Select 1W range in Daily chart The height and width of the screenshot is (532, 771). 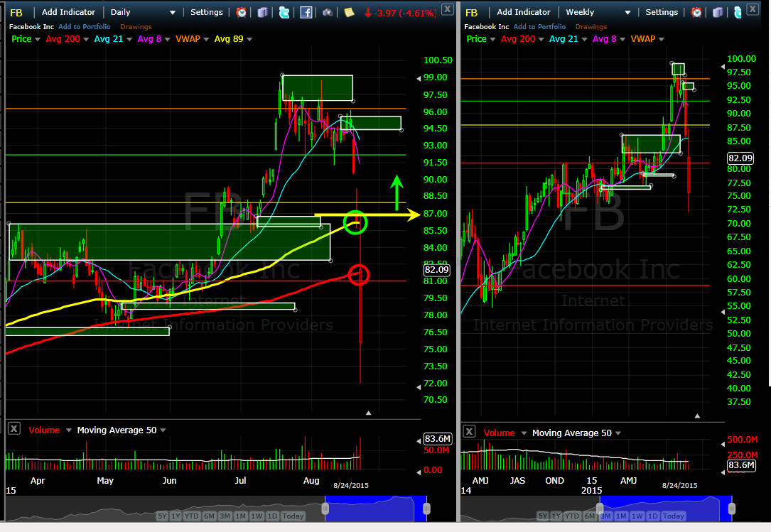(257, 516)
